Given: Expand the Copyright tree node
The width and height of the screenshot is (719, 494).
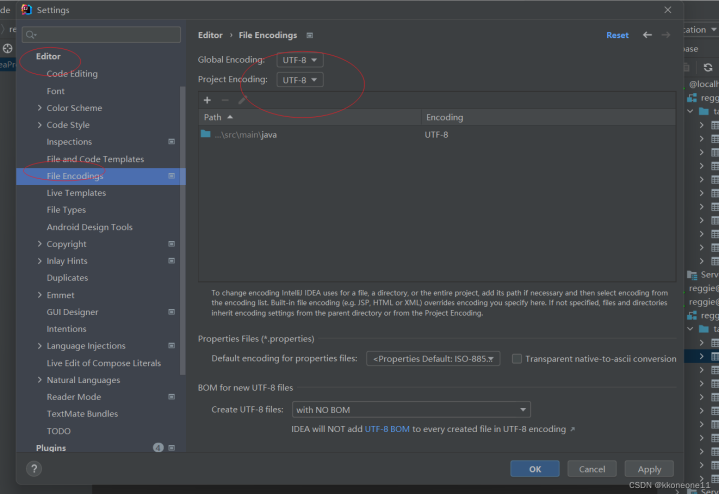Looking at the screenshot, I should click(39, 244).
